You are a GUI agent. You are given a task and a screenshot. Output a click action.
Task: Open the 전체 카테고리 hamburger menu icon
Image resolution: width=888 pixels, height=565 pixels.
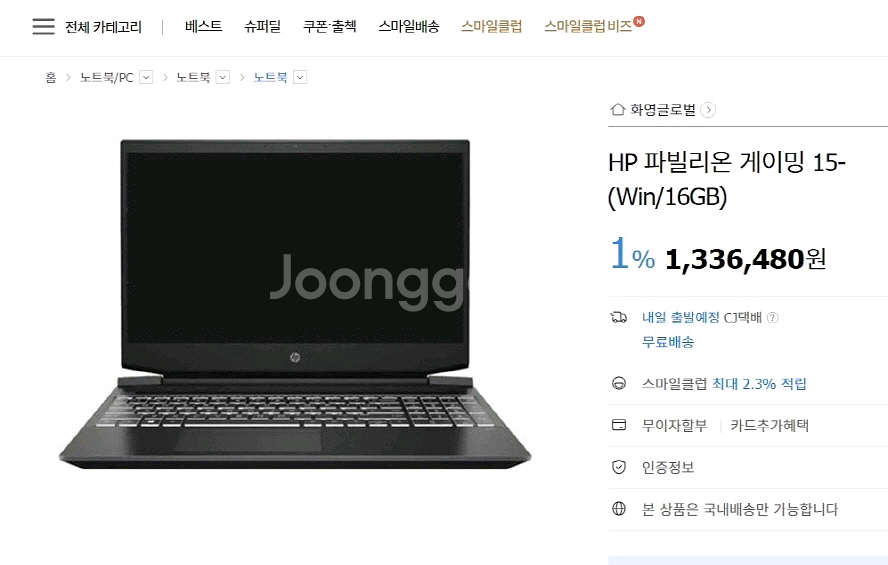[x=44, y=27]
